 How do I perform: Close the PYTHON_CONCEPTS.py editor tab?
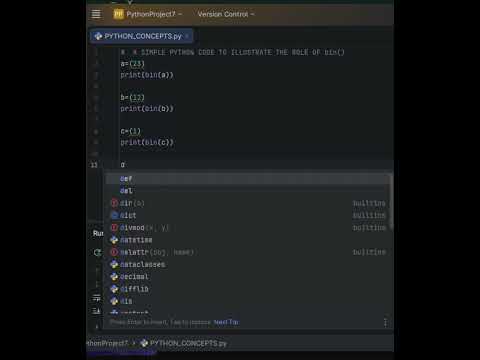187,36
